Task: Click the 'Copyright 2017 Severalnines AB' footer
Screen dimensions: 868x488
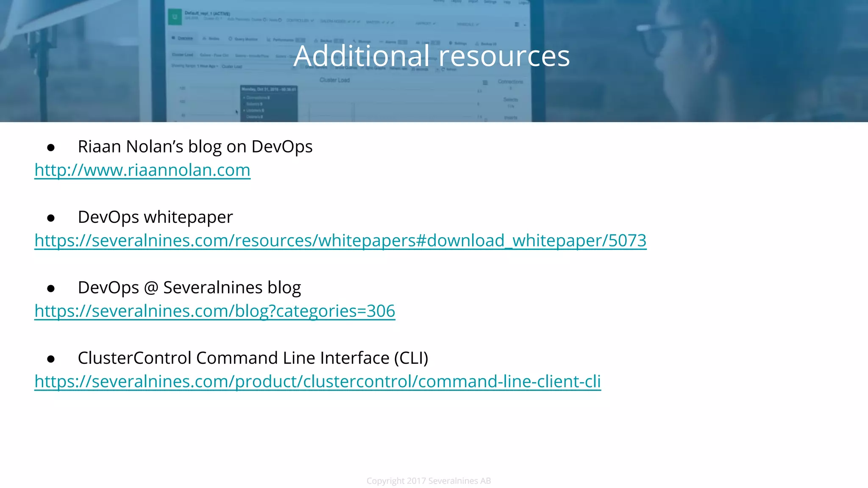Action: 428,481
